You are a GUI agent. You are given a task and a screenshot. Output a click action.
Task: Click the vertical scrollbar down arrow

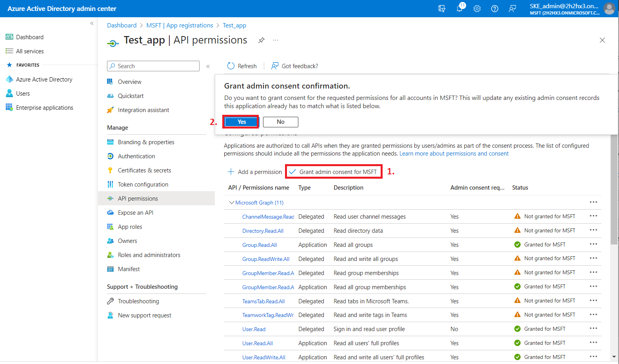[x=614, y=357]
